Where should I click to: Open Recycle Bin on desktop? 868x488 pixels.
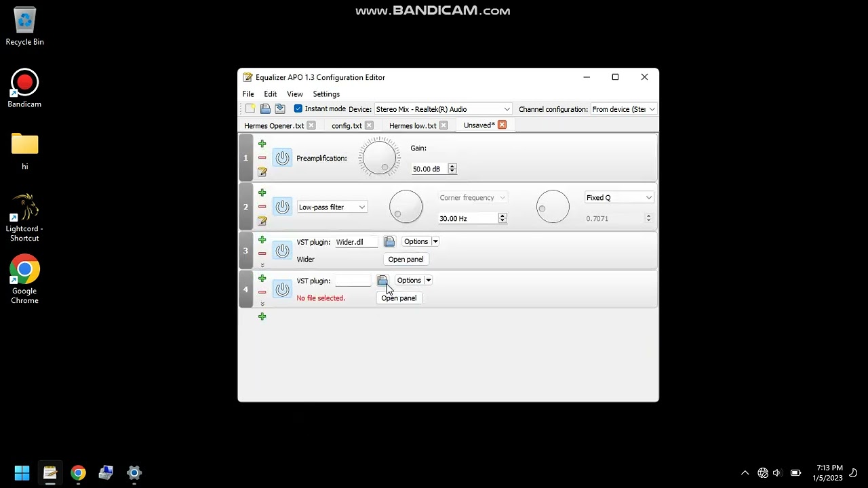[x=24, y=26]
